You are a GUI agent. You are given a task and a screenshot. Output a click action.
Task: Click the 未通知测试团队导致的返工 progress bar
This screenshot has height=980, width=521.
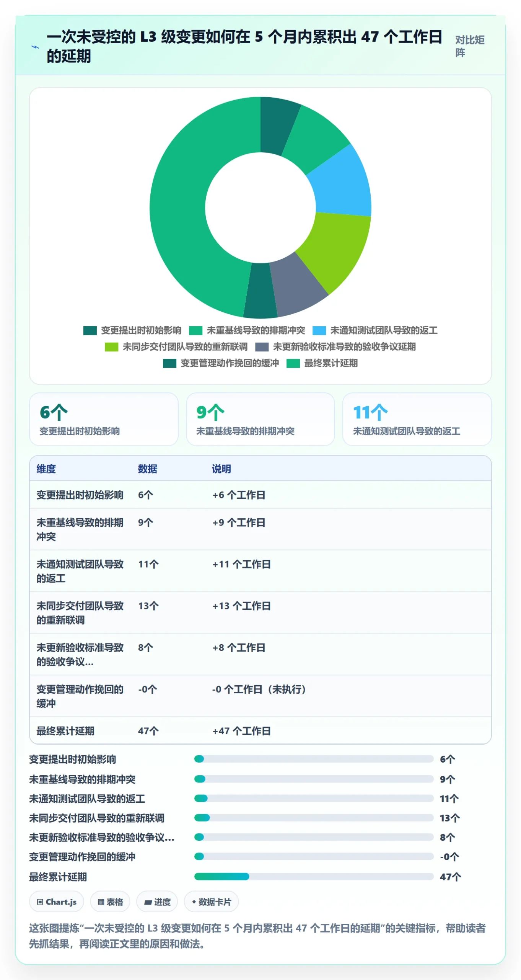(314, 798)
